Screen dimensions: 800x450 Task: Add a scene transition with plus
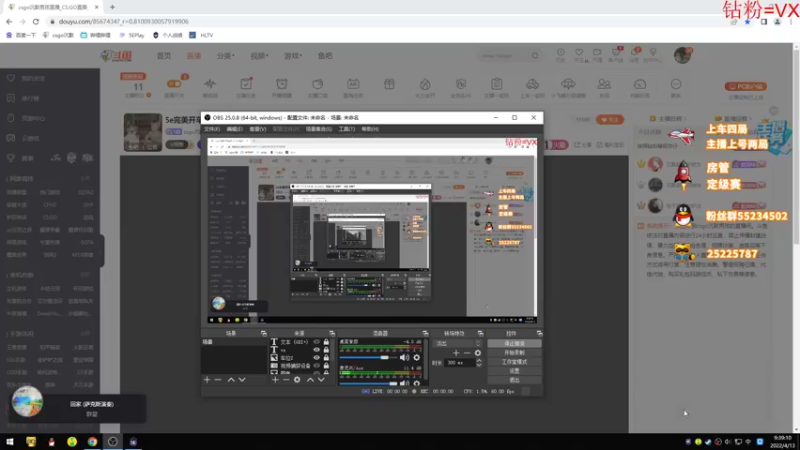tap(456, 353)
